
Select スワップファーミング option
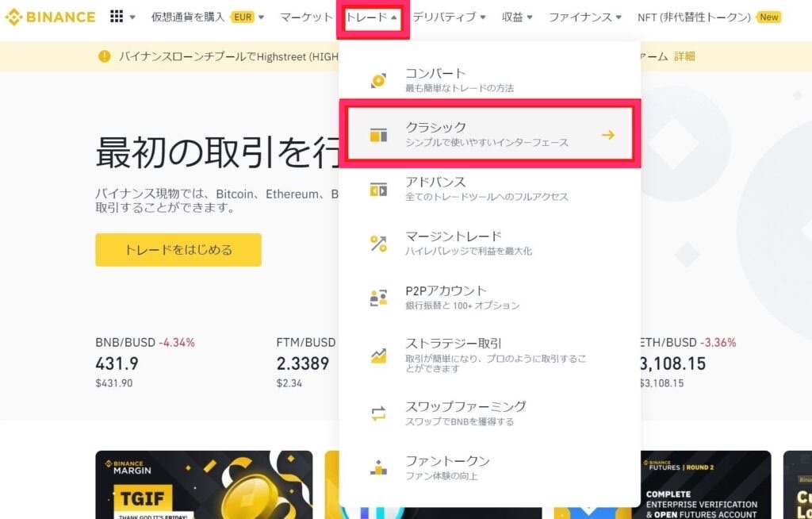point(490,413)
